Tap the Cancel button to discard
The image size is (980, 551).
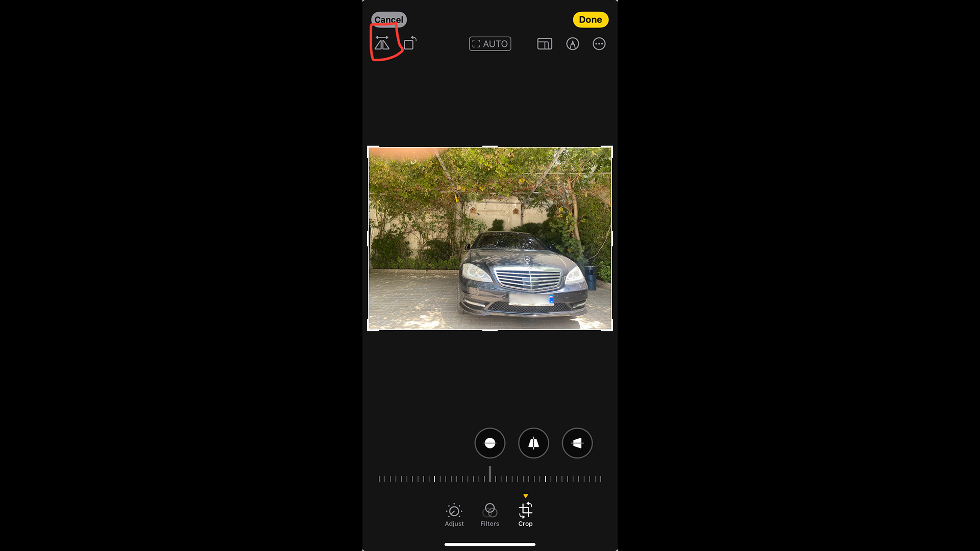(389, 19)
